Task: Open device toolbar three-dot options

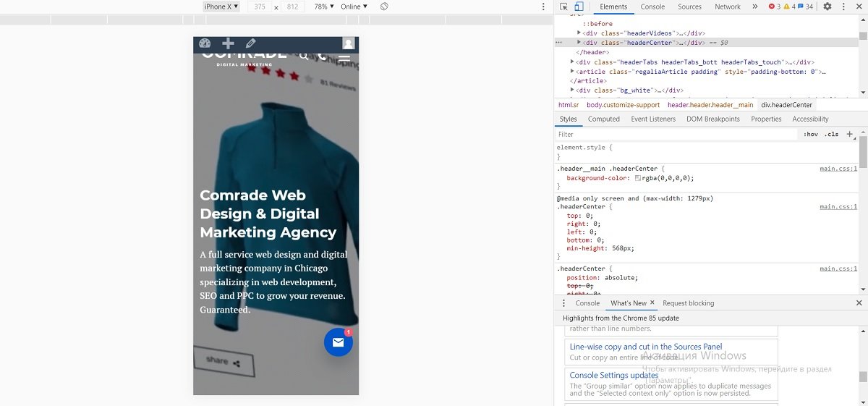Action: click(544, 7)
